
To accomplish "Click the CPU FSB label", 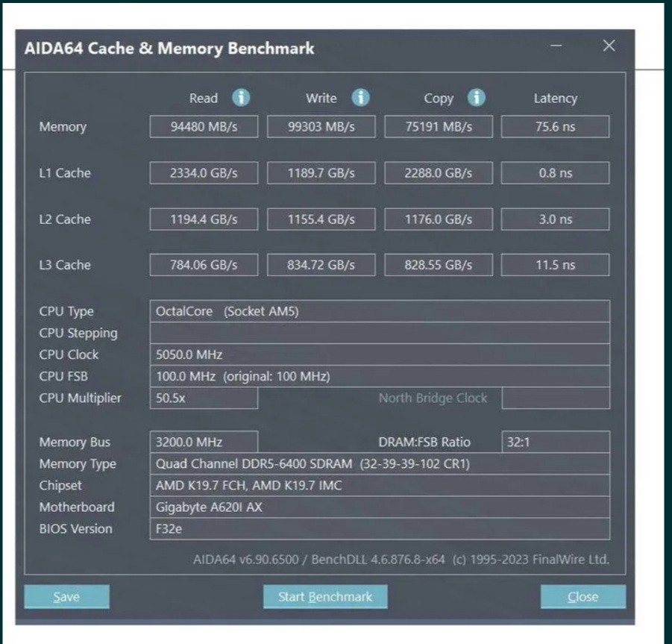I will tap(63, 376).
